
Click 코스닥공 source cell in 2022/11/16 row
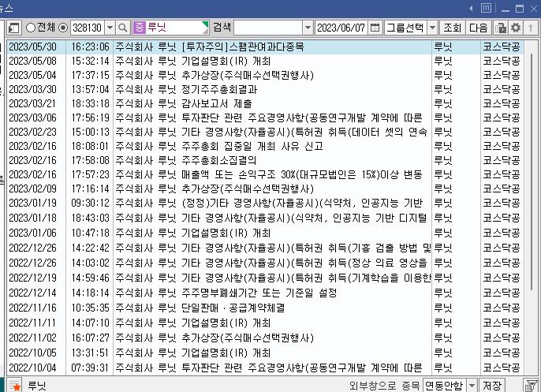(502, 308)
